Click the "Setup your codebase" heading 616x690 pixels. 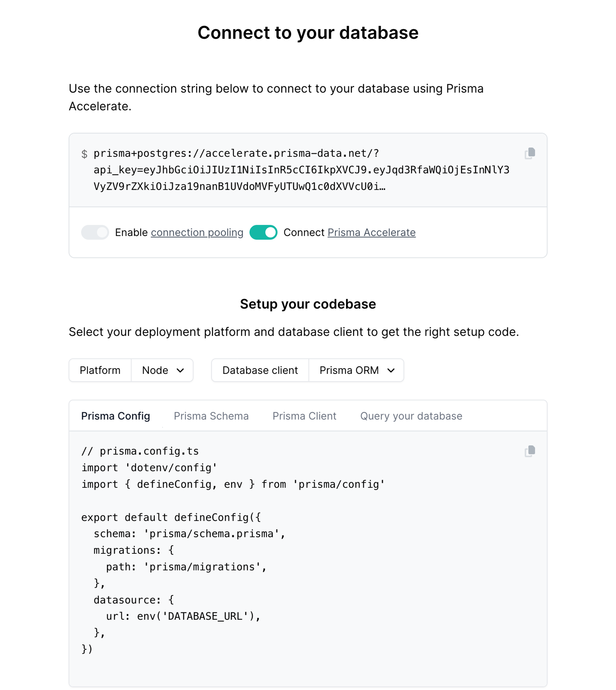tap(308, 304)
